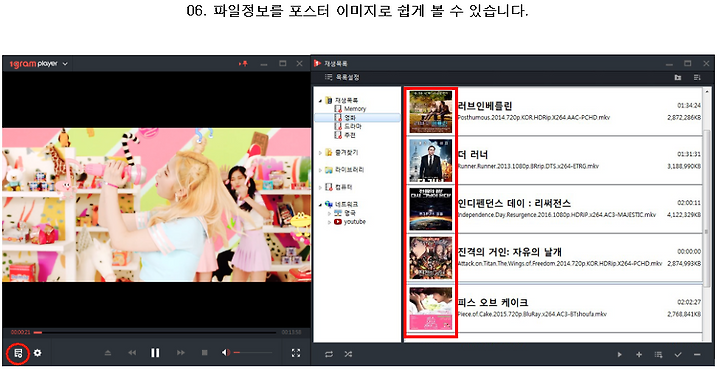
Task: Collapse the 네트워크 tree node
Action: (321, 204)
